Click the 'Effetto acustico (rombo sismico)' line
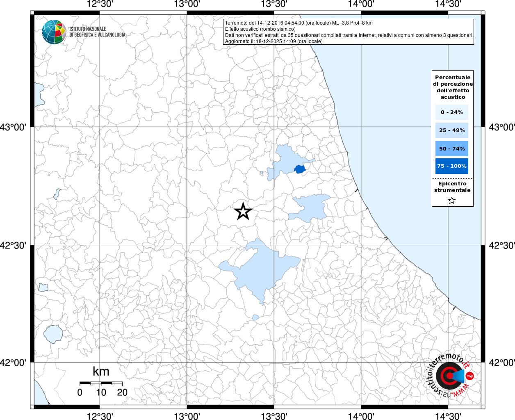Screen dimensions: 515x420 260,29
